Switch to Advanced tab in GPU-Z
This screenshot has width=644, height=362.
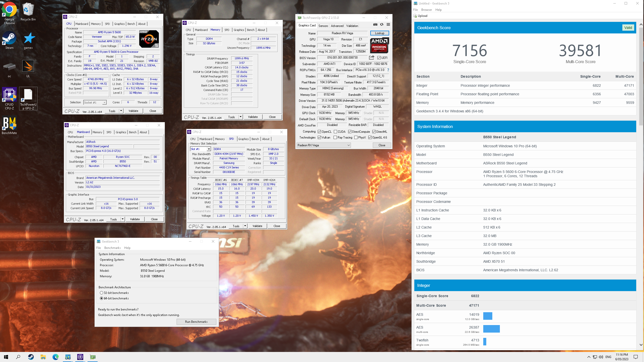pyautogui.click(x=337, y=26)
